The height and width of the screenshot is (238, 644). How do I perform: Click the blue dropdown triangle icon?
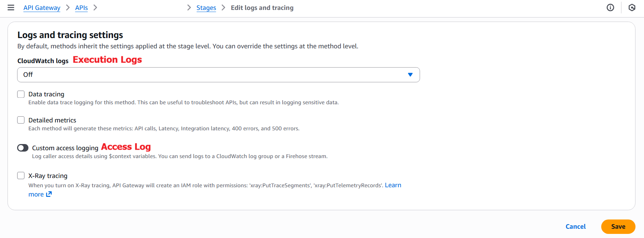tap(410, 75)
